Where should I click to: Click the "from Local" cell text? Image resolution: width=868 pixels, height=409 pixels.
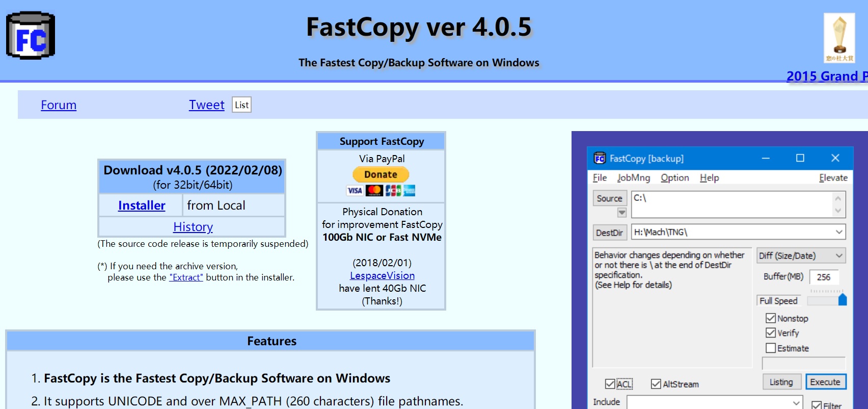(216, 206)
